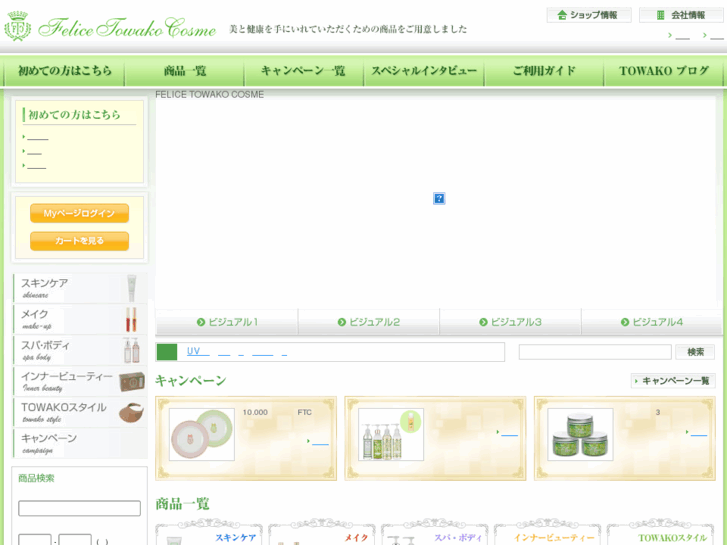This screenshot has height=545, width=727.
Task: Open スパ・ボディ product list card
Action: pos(434,533)
